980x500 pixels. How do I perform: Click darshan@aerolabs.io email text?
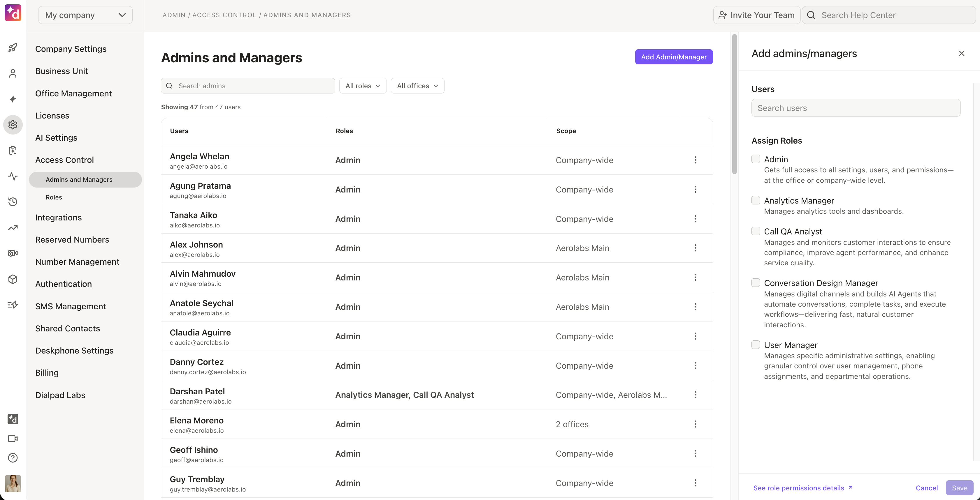pyautogui.click(x=201, y=402)
